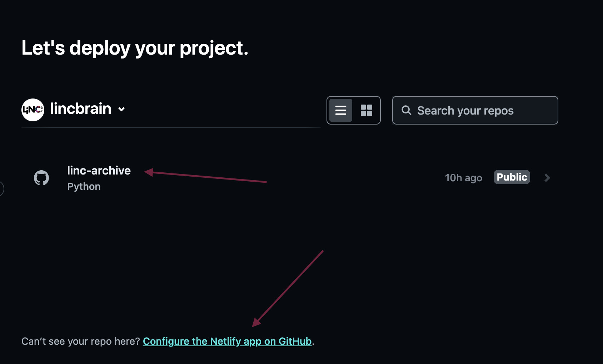The width and height of the screenshot is (603, 364).
Task: Click the GitHub octocat icon beside linc-archive
Action: click(41, 178)
